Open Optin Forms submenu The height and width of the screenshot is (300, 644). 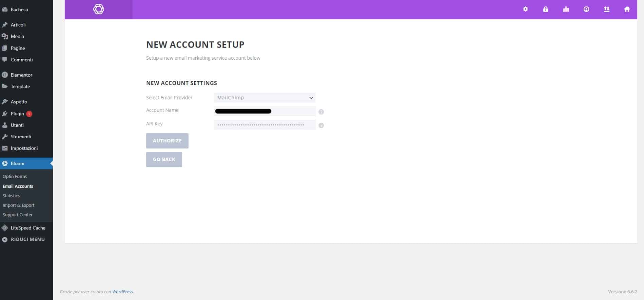[15, 176]
